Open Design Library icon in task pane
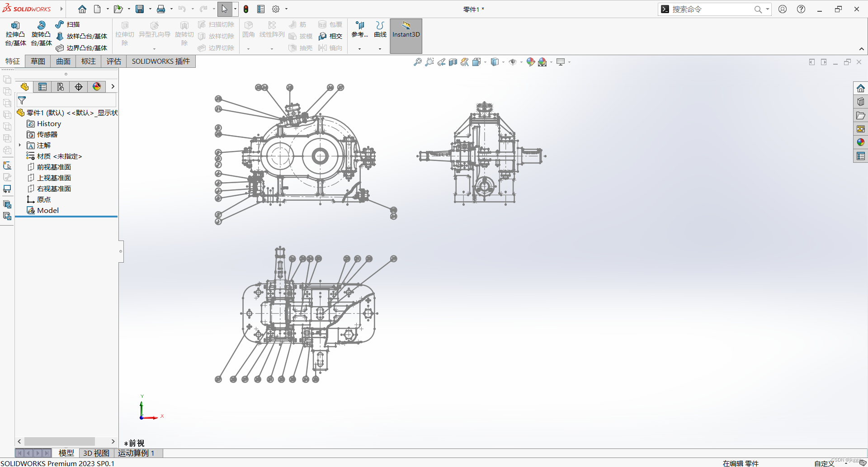Viewport: 868px width, 467px height. [861, 102]
